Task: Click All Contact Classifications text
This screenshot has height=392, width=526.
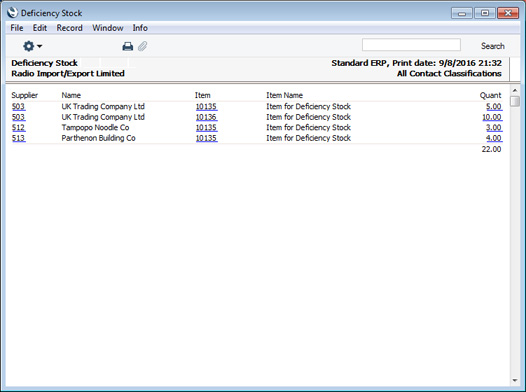Action: click(x=449, y=73)
